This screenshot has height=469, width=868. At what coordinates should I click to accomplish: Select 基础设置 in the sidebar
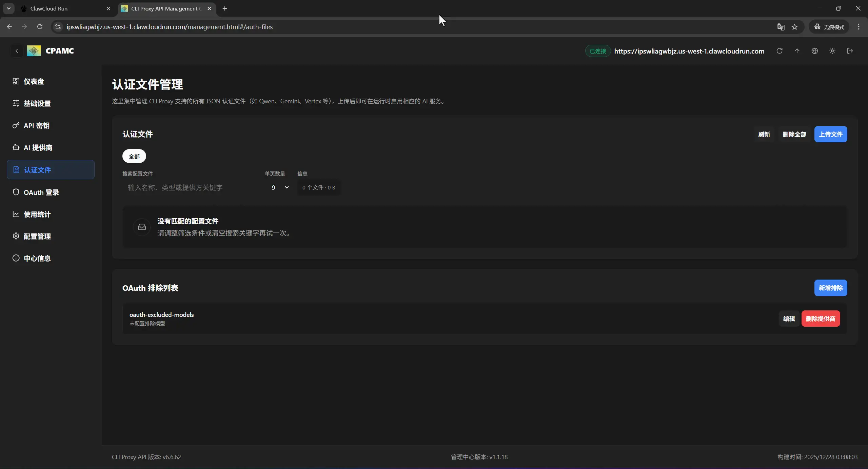[37, 103]
